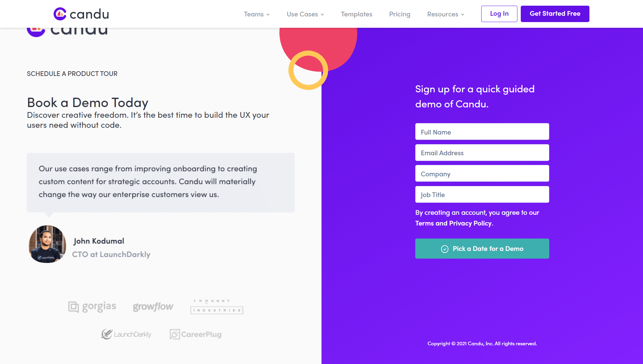
Task: Click the Pick a Date for a Demo button
Action: 482,248
